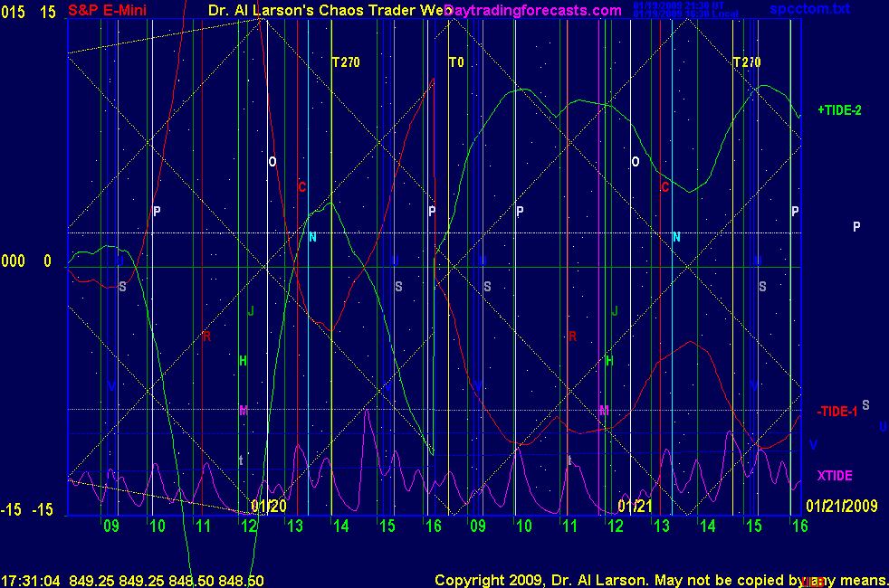Select the spcctom.txt filename label
This screenshot has height=588, width=889.
coord(809,8)
